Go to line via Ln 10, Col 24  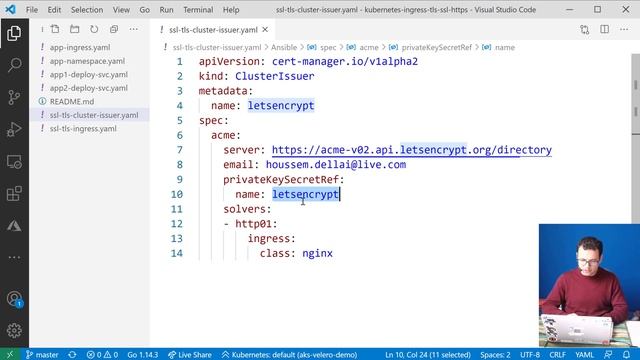pyautogui.click(x=428, y=355)
